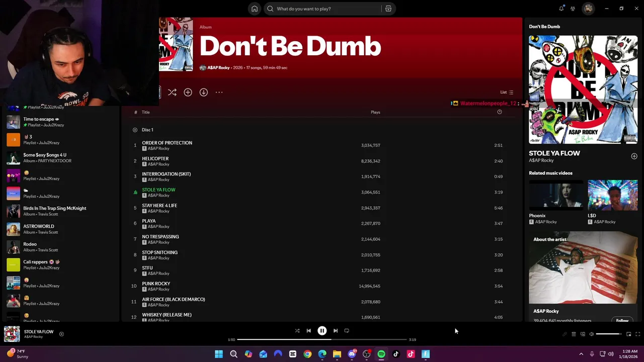Viewport: 644px width, 362px height.
Task: Open Google Chrome from the taskbar
Action: [307, 354]
